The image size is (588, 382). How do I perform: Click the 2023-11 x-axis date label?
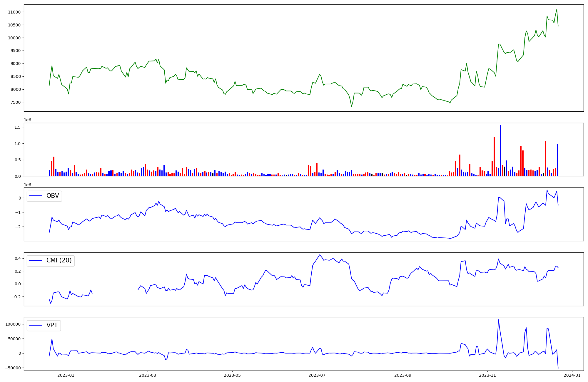click(487, 375)
